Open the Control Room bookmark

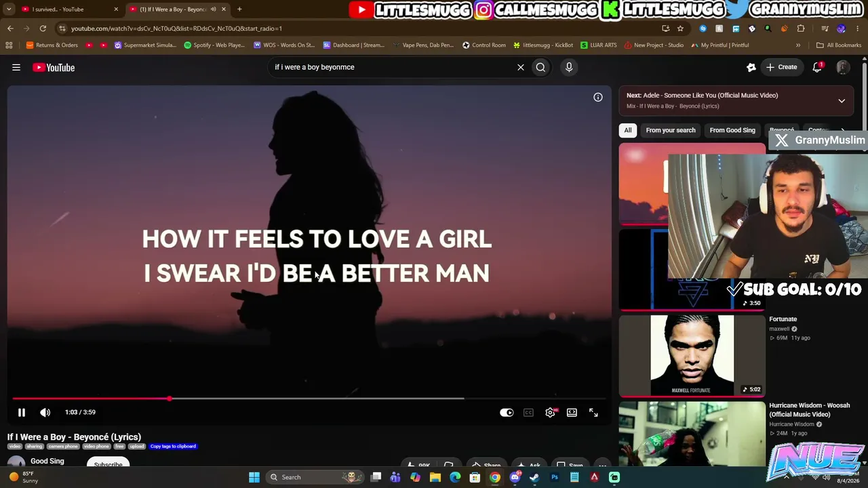tap(484, 45)
